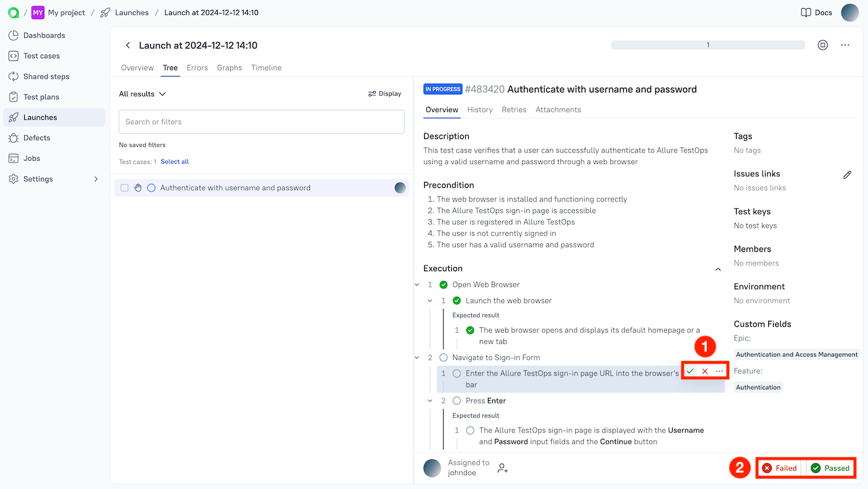Open the Attachments tab

(558, 110)
